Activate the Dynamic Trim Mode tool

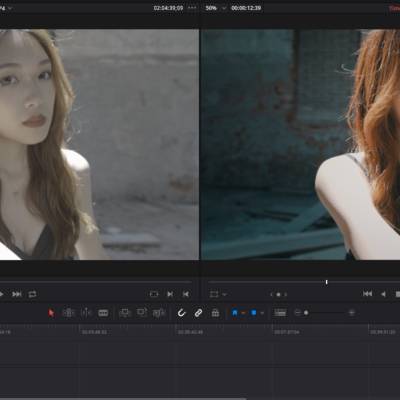[x=86, y=313]
